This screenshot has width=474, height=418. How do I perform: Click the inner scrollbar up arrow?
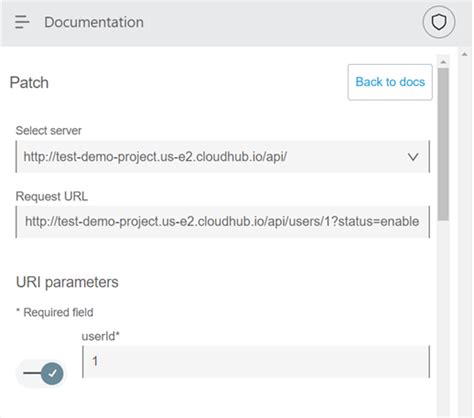click(x=443, y=62)
